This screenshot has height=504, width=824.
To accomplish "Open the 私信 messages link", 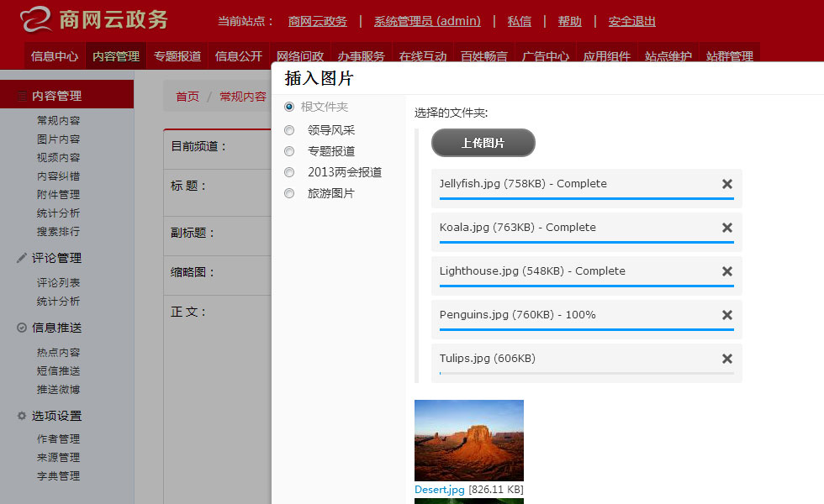I will pyautogui.click(x=520, y=22).
